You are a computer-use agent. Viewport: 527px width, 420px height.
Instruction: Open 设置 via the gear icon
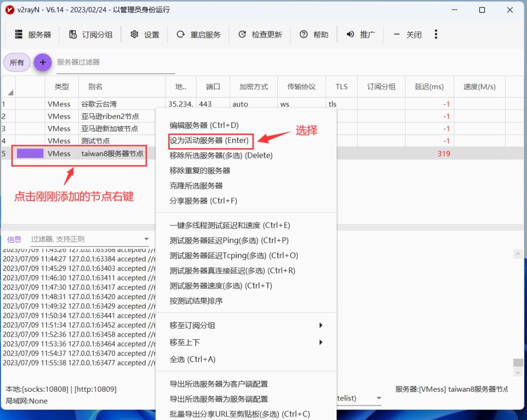click(134, 34)
